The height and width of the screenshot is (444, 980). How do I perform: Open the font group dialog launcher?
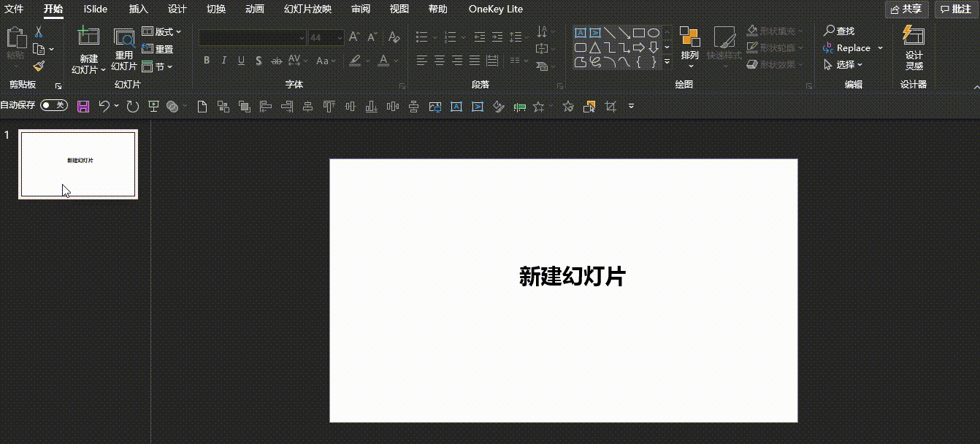click(402, 85)
